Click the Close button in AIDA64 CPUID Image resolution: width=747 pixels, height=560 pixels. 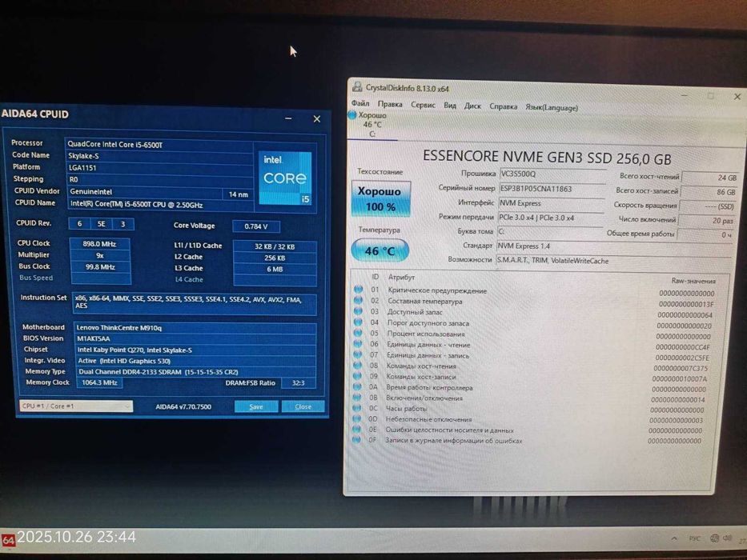tap(303, 406)
